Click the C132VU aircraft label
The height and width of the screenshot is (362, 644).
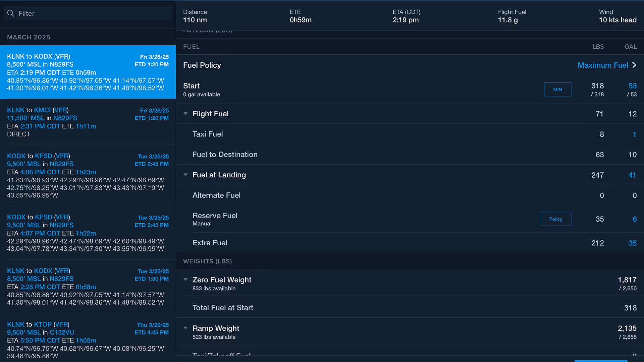click(x=62, y=332)
